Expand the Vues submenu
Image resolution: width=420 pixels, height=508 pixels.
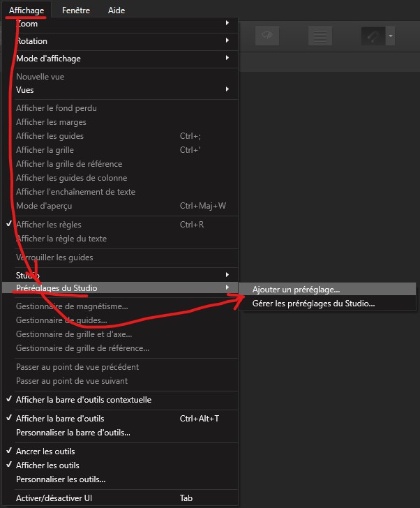pos(121,90)
